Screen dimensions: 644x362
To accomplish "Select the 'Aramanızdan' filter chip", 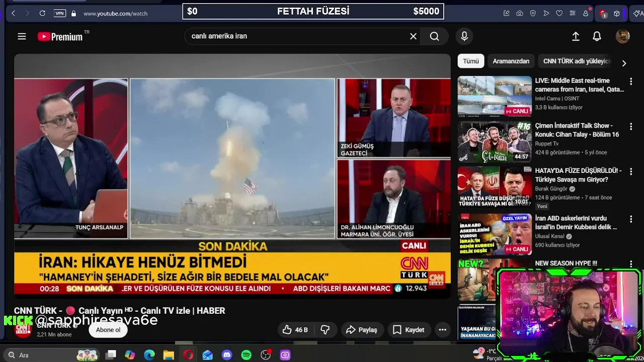I will [x=511, y=61].
